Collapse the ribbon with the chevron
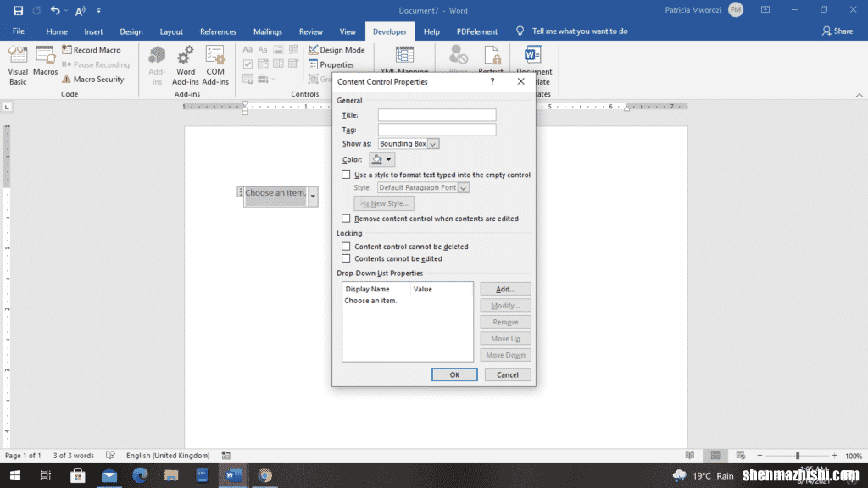This screenshot has height=488, width=868. click(860, 95)
